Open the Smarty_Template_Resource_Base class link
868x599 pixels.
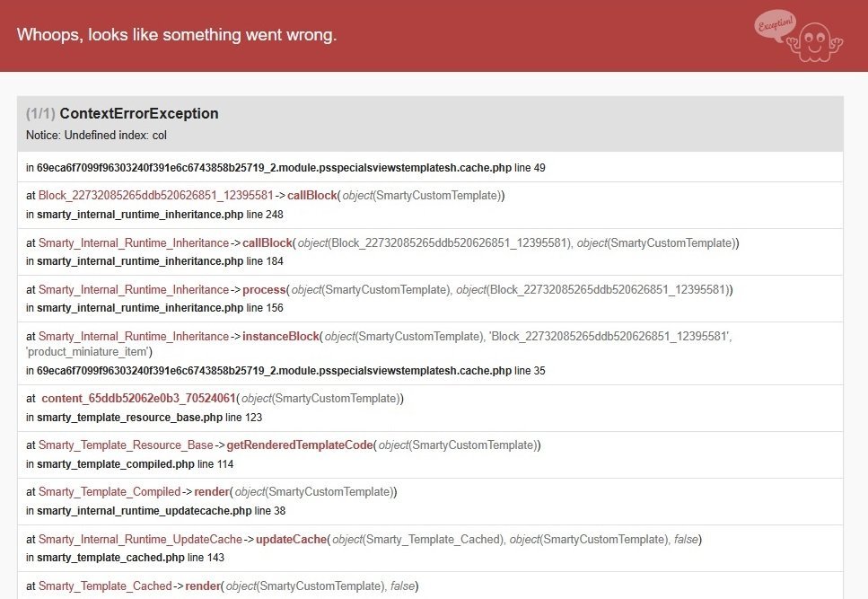pyautogui.click(x=126, y=445)
